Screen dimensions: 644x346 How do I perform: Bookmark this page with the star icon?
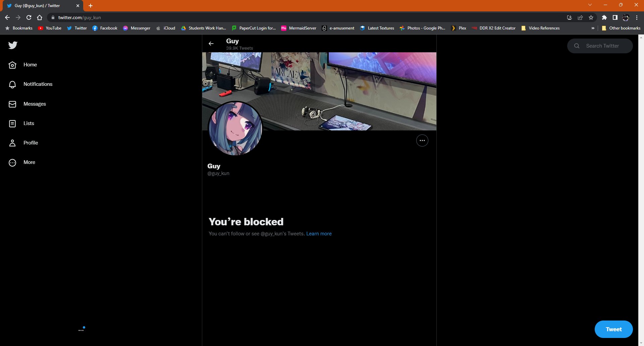click(x=591, y=17)
